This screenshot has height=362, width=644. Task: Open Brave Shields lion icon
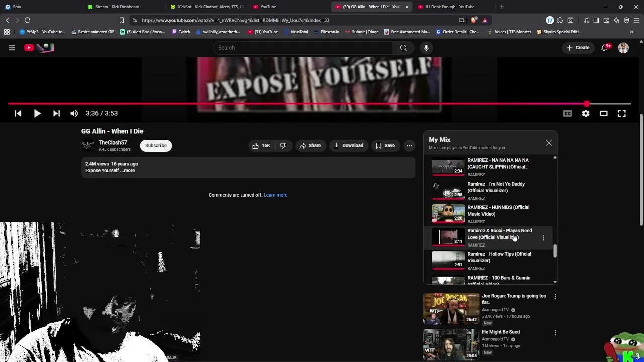[474, 20]
